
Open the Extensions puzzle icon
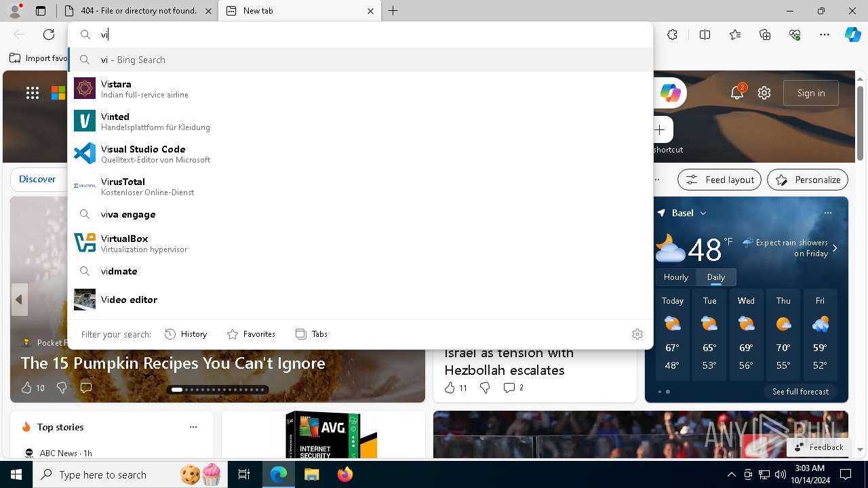point(672,35)
